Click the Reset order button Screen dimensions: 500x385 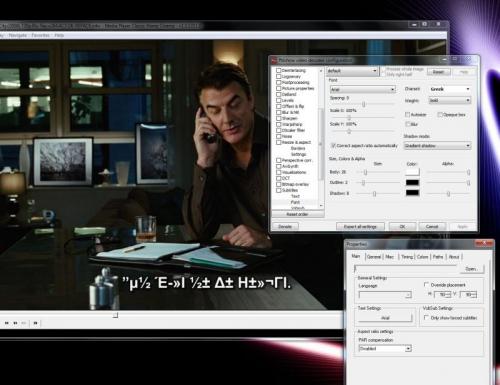297,214
